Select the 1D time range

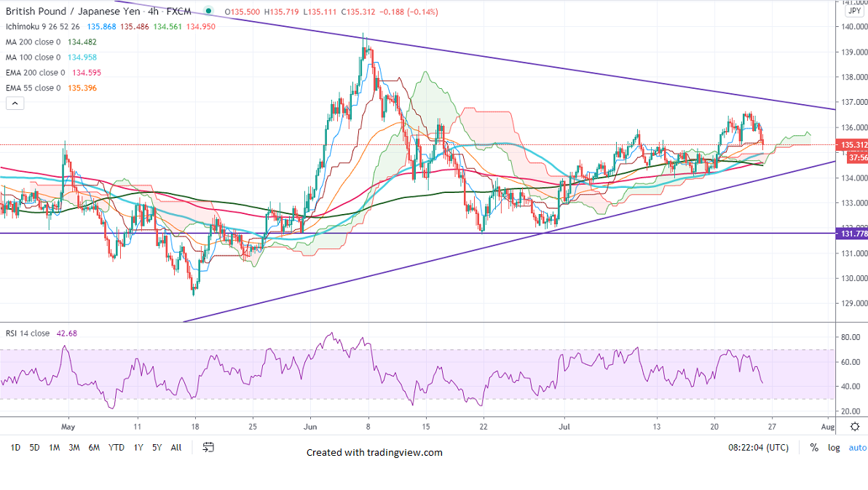(15, 447)
